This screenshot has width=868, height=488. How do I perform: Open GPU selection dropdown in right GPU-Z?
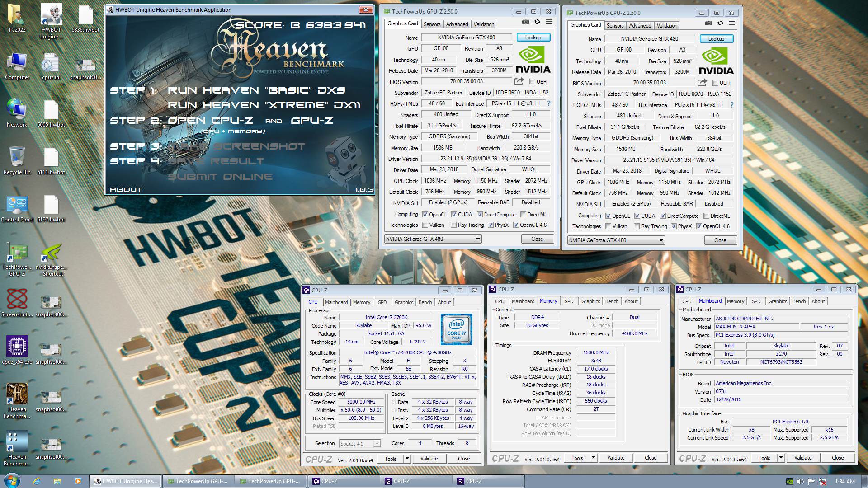click(616, 240)
